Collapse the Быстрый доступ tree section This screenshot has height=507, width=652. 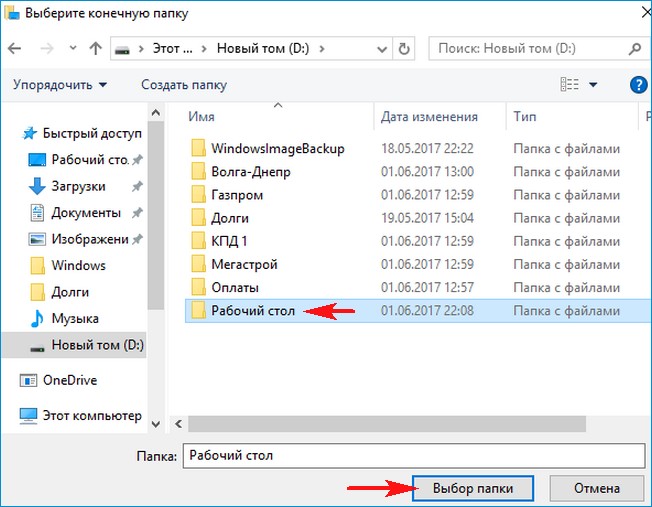(10, 133)
